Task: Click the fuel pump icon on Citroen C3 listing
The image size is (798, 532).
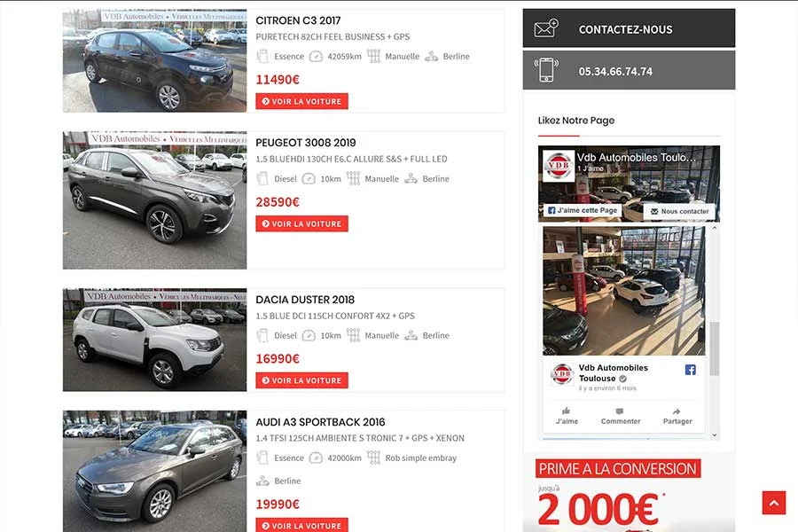Action: pyautogui.click(x=262, y=56)
